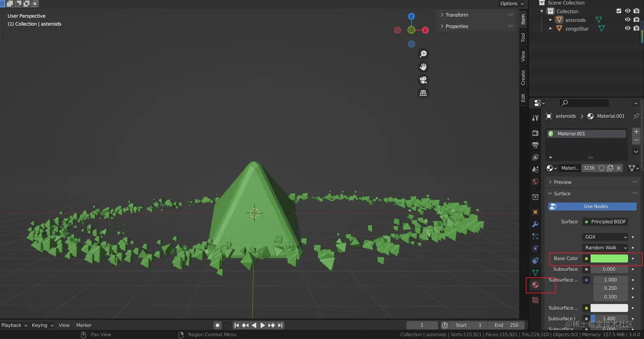Click the pan view hand icon
The image size is (644, 339).
[x=423, y=67]
